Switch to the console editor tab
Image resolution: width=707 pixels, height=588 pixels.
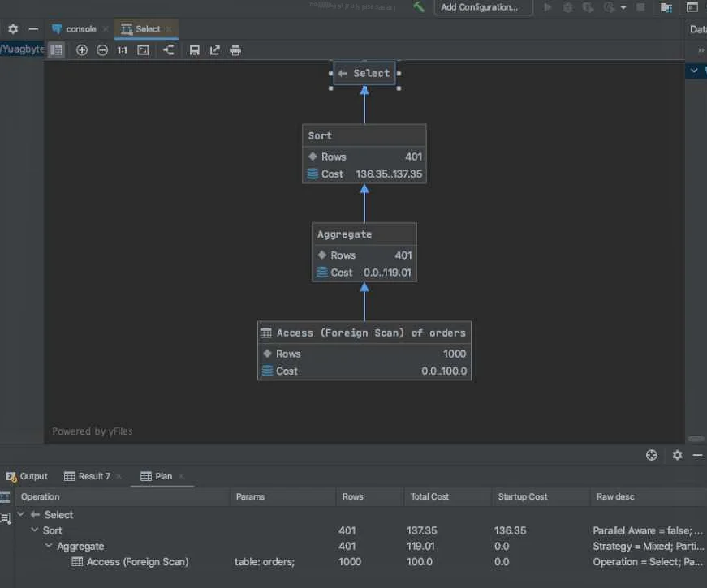tap(80, 29)
